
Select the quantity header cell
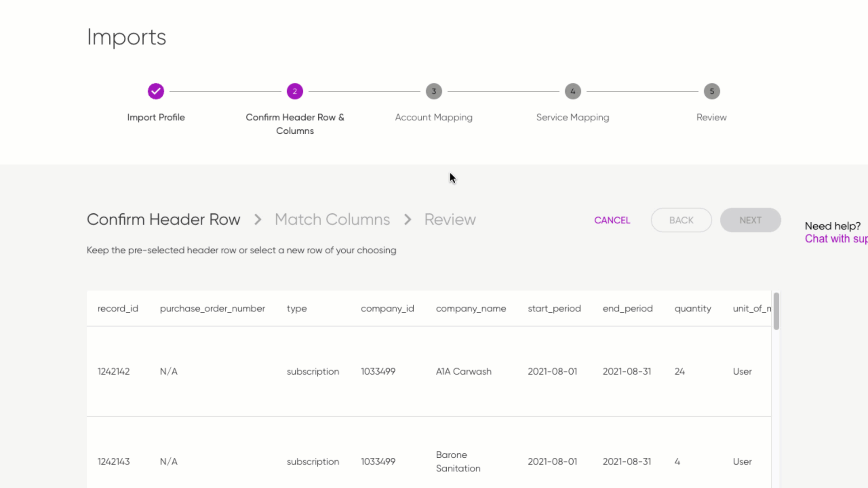(x=693, y=309)
